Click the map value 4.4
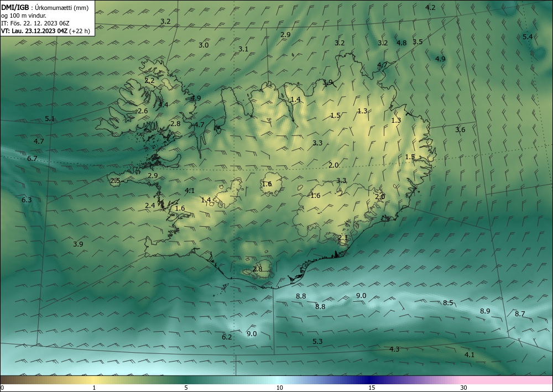The height and width of the screenshot is (392, 553). [163, 104]
